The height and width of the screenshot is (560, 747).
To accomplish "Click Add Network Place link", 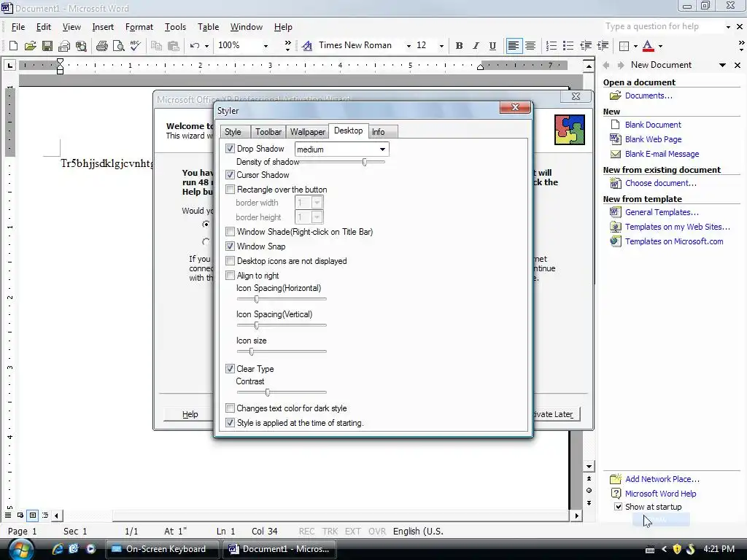I will pyautogui.click(x=662, y=479).
